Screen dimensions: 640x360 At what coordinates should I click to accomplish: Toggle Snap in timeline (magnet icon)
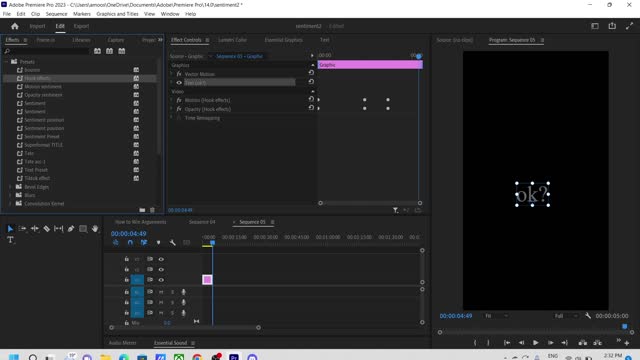[130, 242]
